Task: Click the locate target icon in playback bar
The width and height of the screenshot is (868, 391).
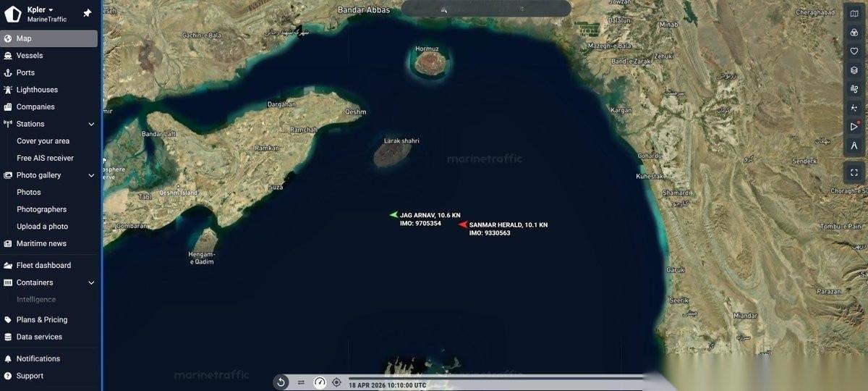Action: pos(336,382)
